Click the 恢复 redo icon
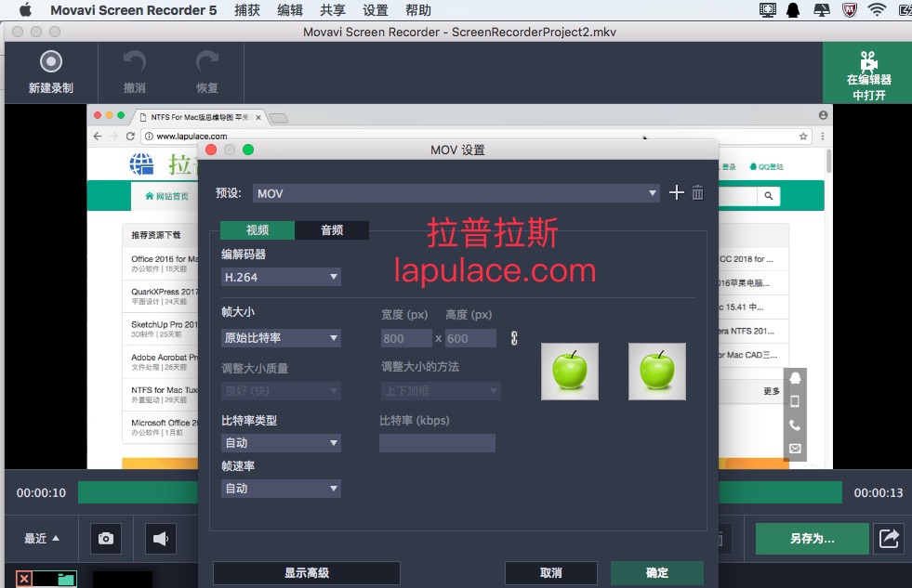This screenshot has height=588, width=912. [x=207, y=61]
